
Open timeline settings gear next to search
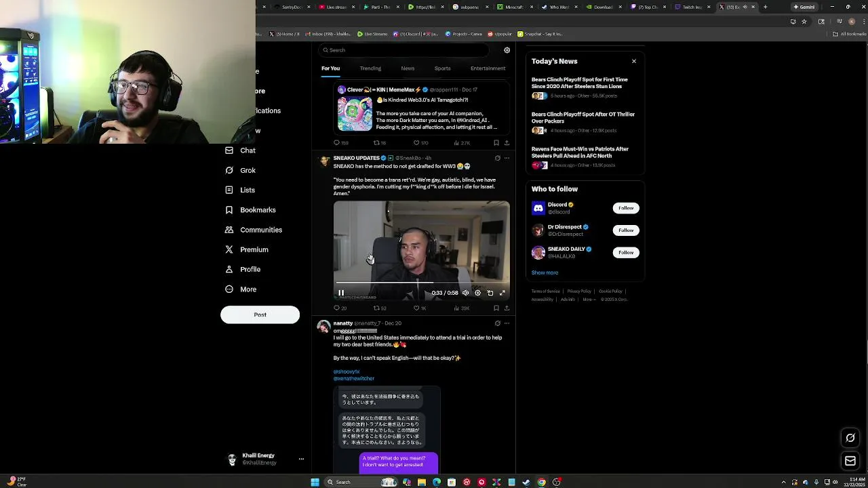[x=507, y=50]
